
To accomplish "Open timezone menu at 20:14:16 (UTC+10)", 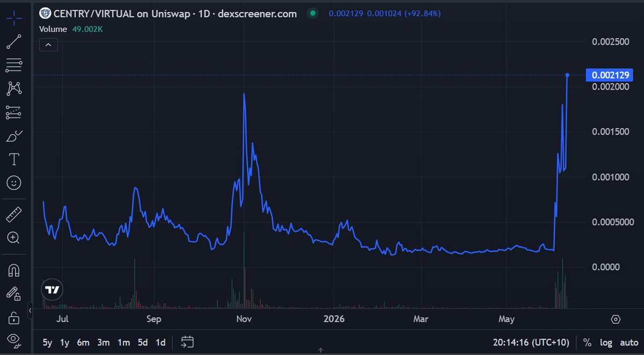I will pos(532,342).
